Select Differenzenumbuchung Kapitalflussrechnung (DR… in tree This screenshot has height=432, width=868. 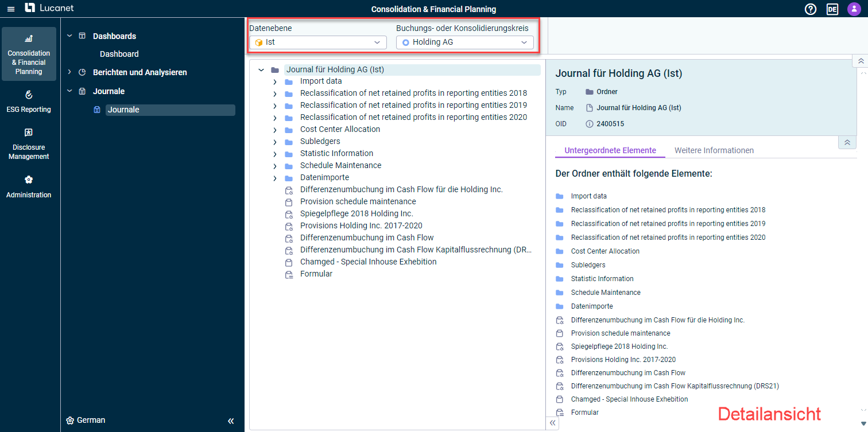coord(416,250)
